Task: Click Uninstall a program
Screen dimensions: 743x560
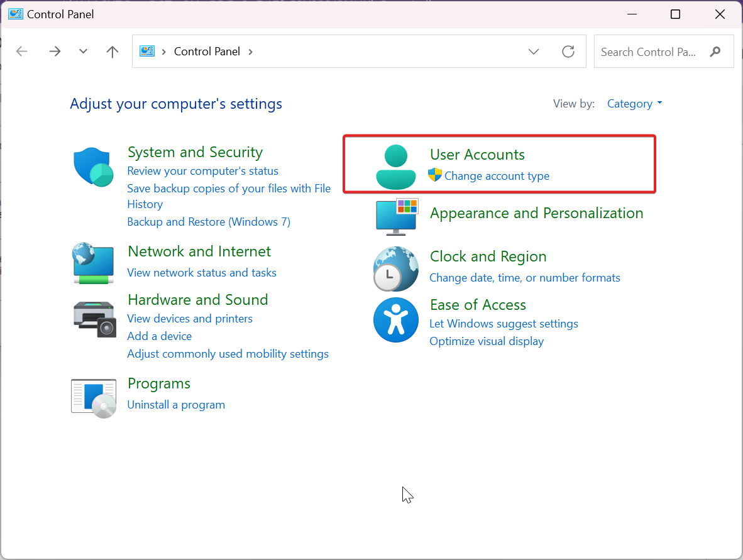Action: coord(176,405)
